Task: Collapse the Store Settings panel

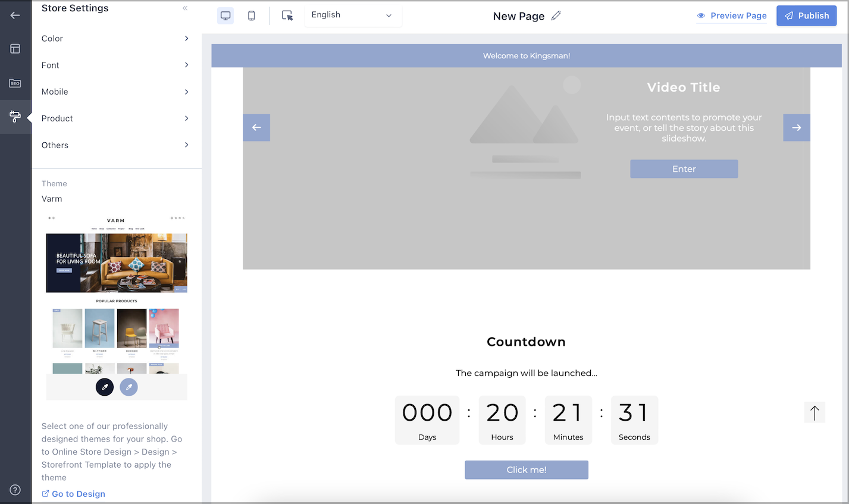Action: tap(185, 8)
